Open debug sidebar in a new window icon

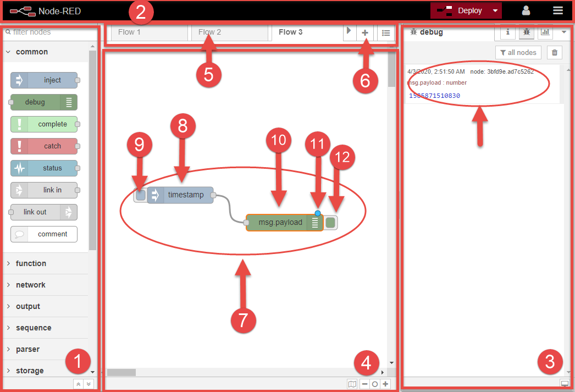click(x=565, y=384)
